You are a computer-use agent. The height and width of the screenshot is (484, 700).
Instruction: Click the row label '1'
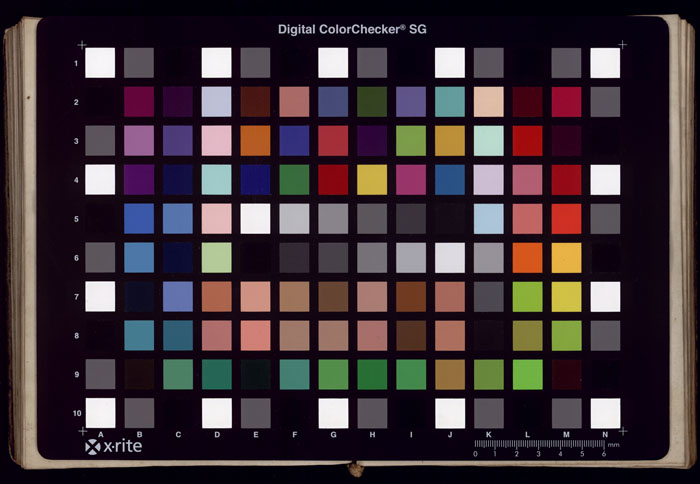76,63
